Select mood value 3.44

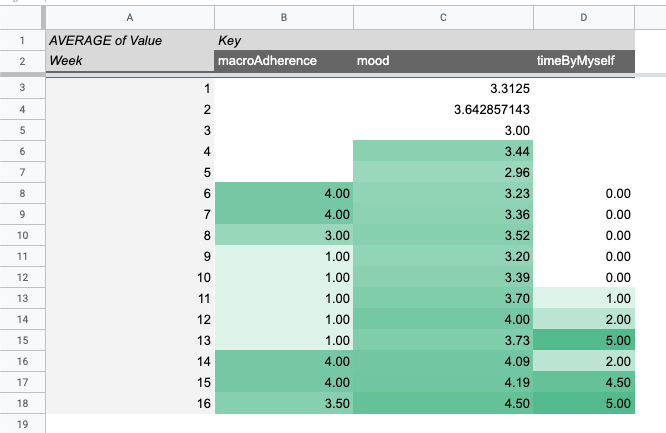point(443,151)
